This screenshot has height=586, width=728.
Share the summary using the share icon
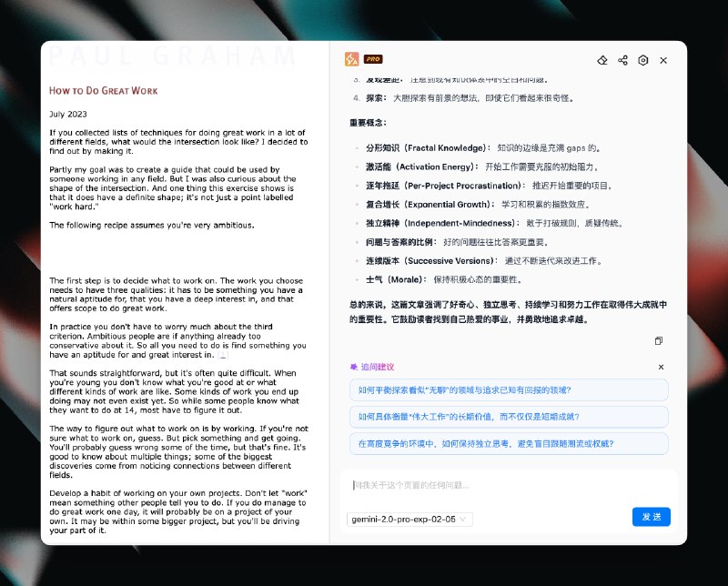tap(622, 60)
